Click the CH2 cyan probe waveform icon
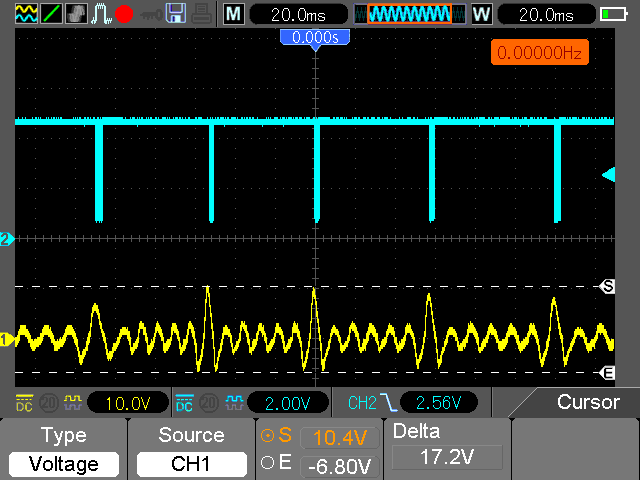640x480 pixels. pos(234,403)
